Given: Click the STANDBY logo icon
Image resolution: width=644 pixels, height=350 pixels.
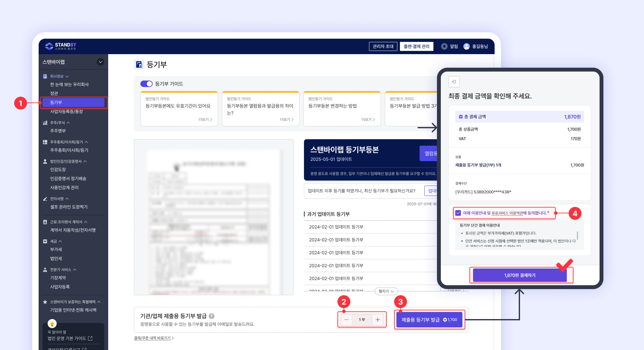Looking at the screenshot, I should pyautogui.click(x=49, y=46).
